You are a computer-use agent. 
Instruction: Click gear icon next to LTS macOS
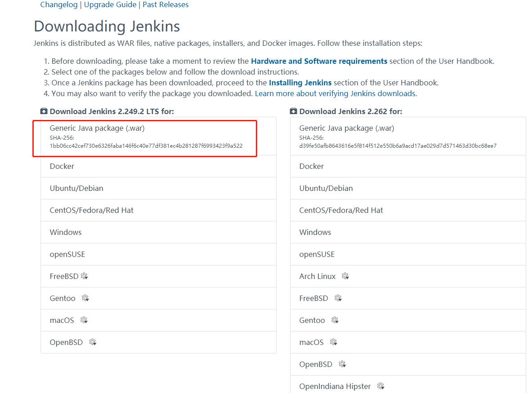[x=84, y=320]
